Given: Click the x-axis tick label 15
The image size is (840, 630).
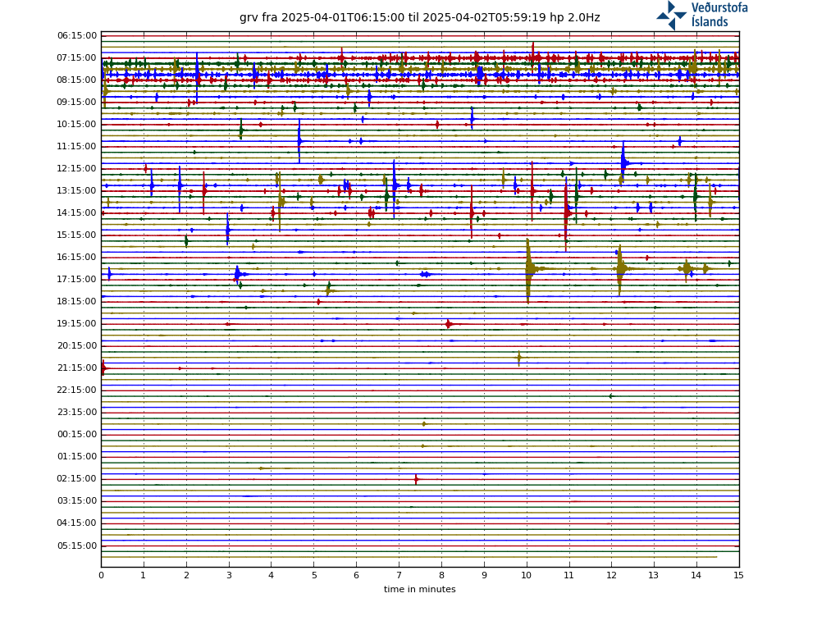Looking at the screenshot, I should pyautogui.click(x=739, y=575).
